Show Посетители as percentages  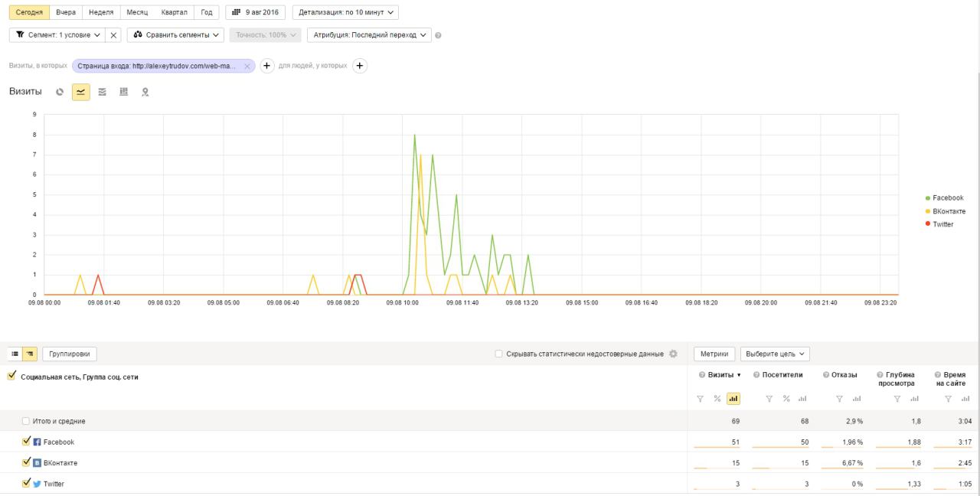[786, 398]
